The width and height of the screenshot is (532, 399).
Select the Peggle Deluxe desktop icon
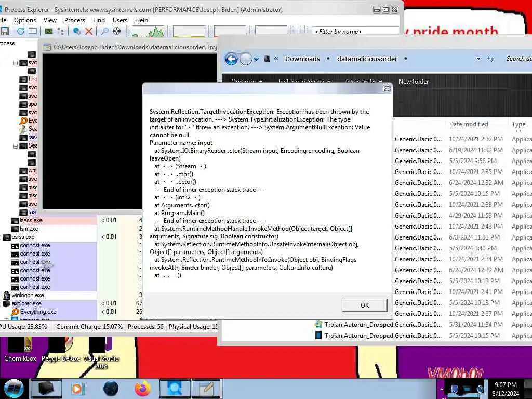[61, 349]
